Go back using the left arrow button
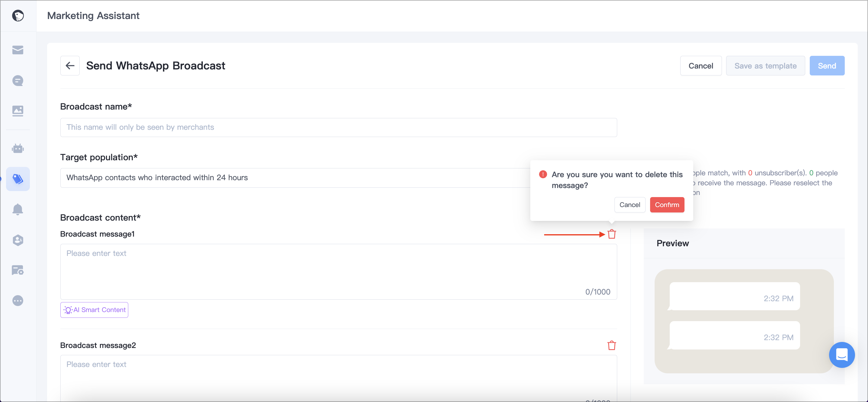The image size is (868, 402). tap(70, 66)
